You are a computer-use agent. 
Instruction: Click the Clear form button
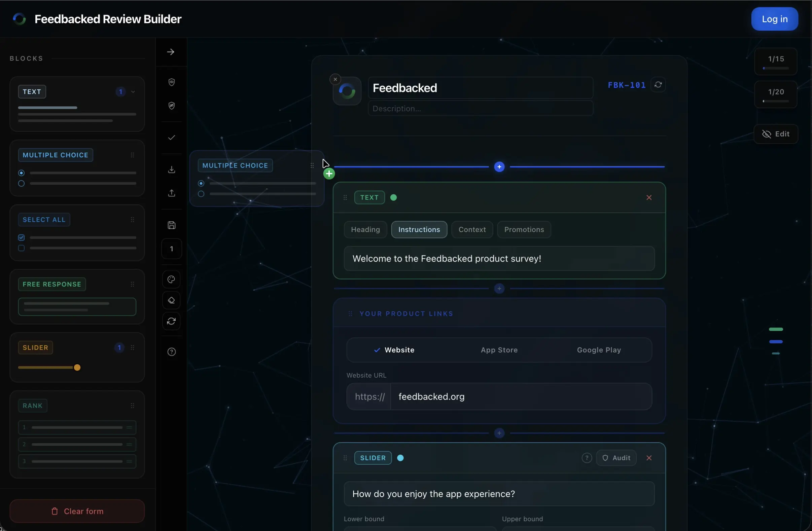77,511
